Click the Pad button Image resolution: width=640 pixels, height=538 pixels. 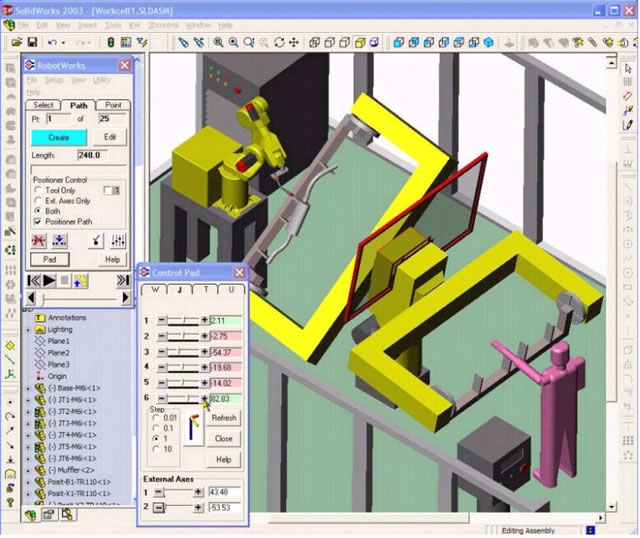pos(50,259)
